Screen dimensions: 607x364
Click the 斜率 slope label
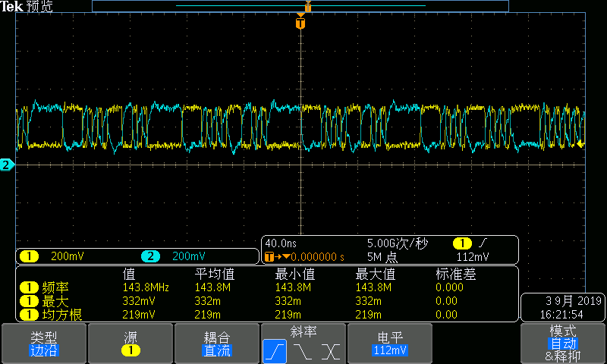[x=303, y=331]
